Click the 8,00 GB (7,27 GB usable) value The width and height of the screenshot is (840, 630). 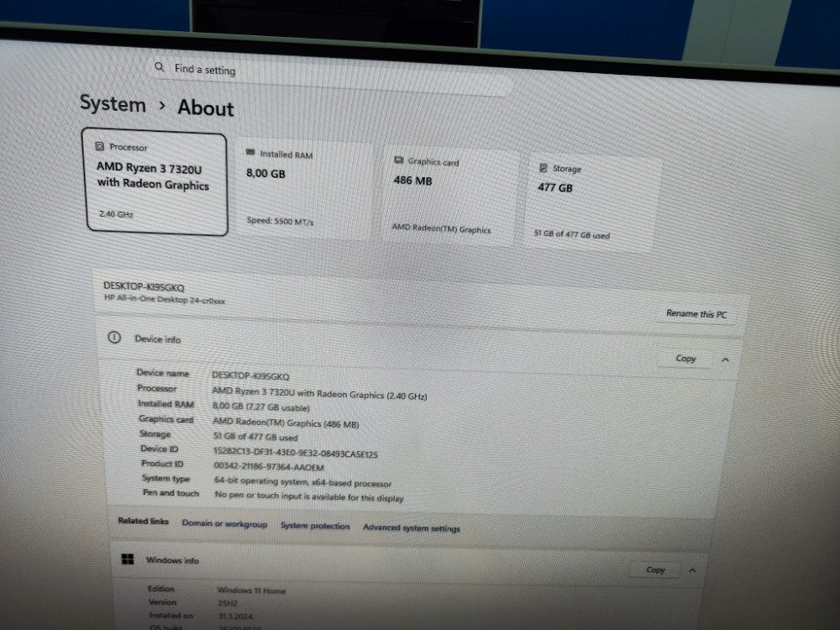261,407
